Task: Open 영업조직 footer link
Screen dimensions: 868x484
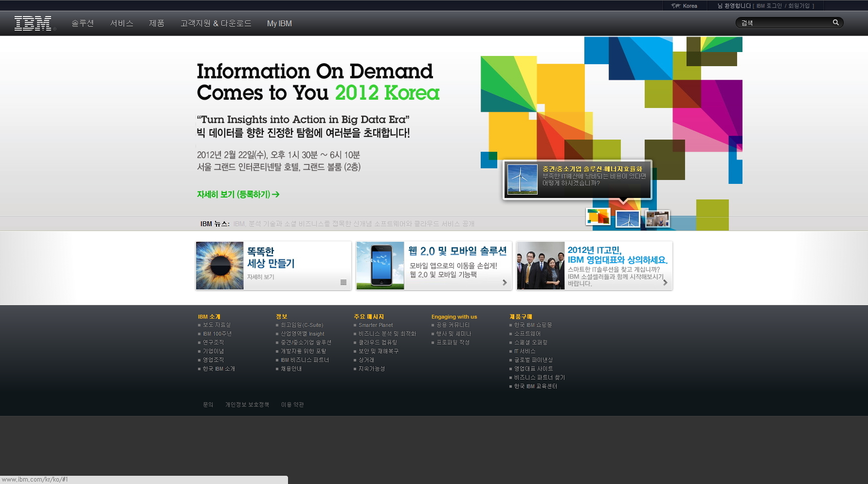Action: 213,360
